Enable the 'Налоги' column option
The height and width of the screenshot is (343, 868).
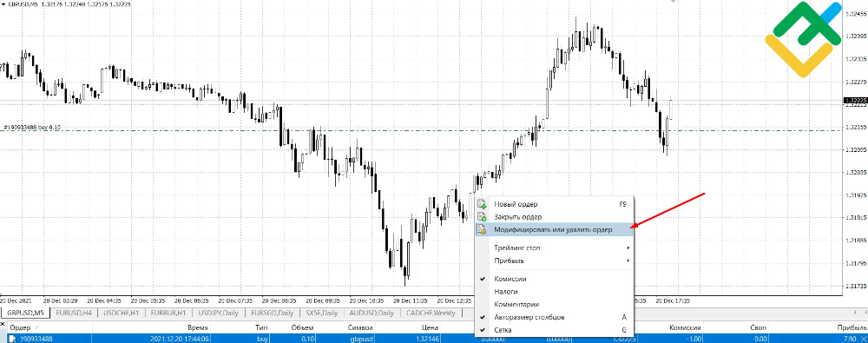(554, 292)
